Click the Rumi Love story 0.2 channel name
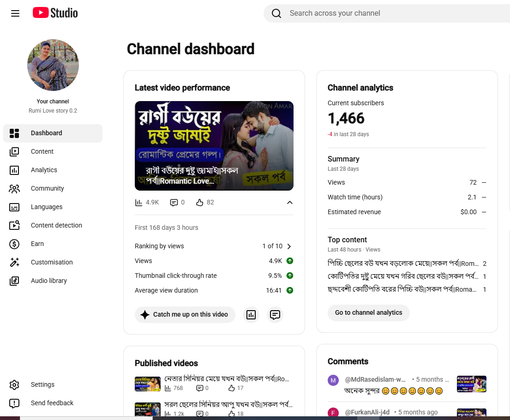The width and height of the screenshot is (510, 420). 53,111
